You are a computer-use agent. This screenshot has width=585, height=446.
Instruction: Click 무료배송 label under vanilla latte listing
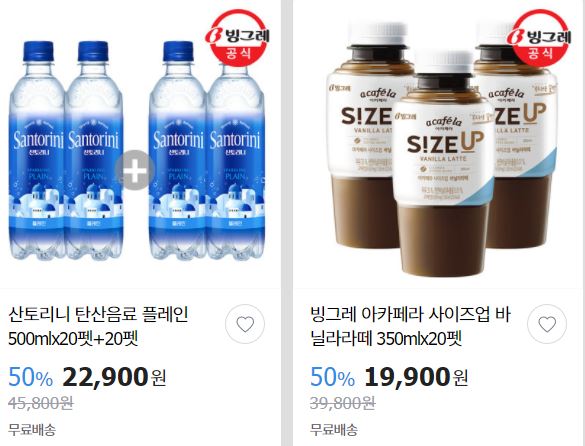334,430
